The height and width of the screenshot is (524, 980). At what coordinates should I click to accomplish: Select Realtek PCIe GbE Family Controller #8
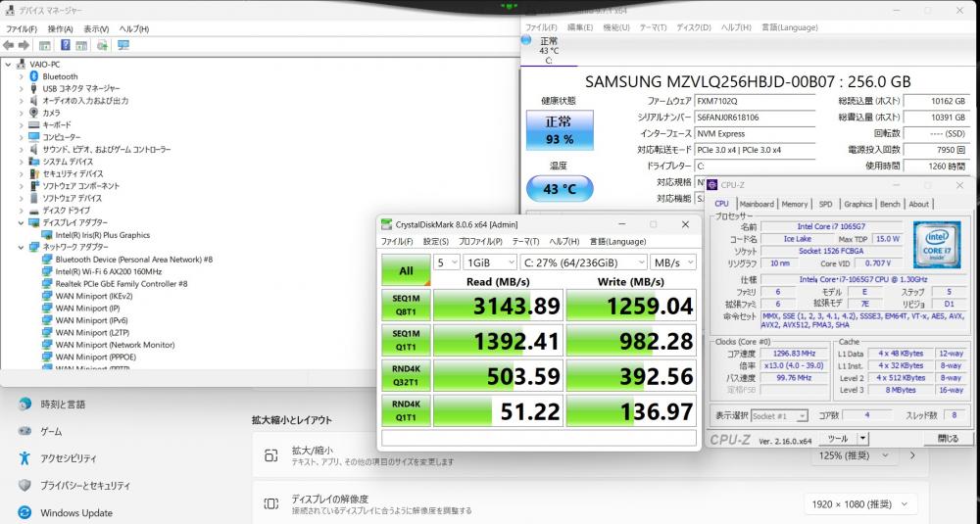pos(122,283)
